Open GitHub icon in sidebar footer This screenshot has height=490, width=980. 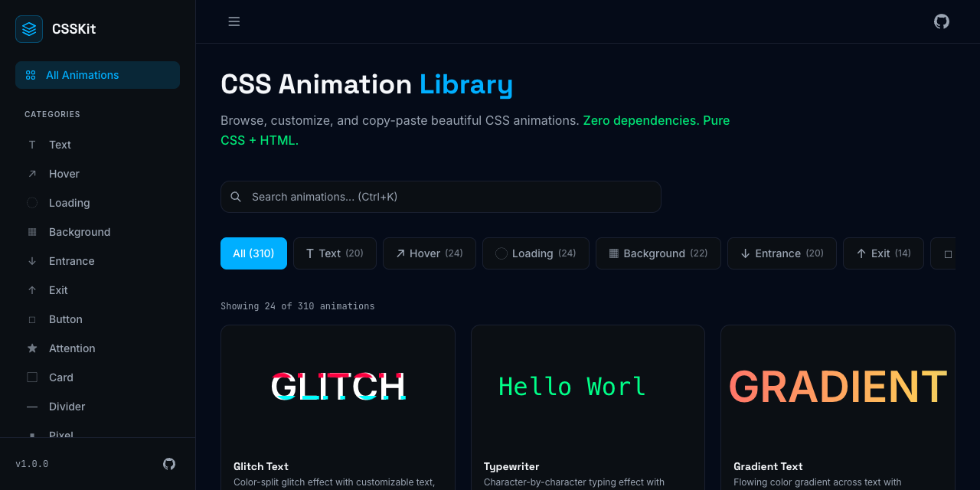169,464
